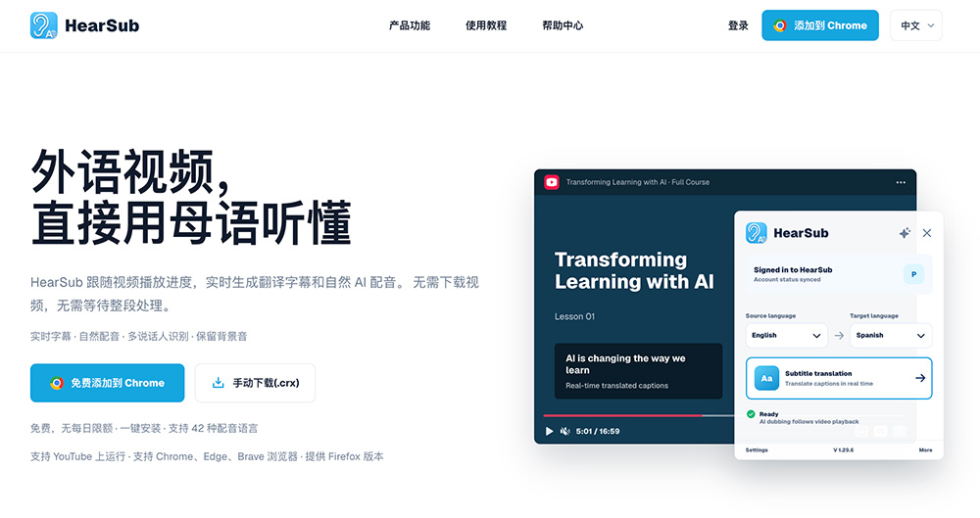
Task: Click the muted speaker icon in video
Action: [x=565, y=431]
